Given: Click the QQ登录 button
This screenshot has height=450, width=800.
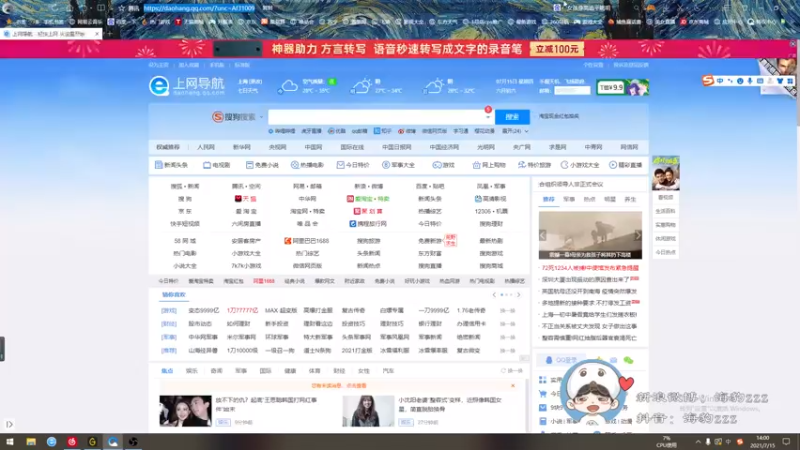Looking at the screenshot, I should [561, 360].
